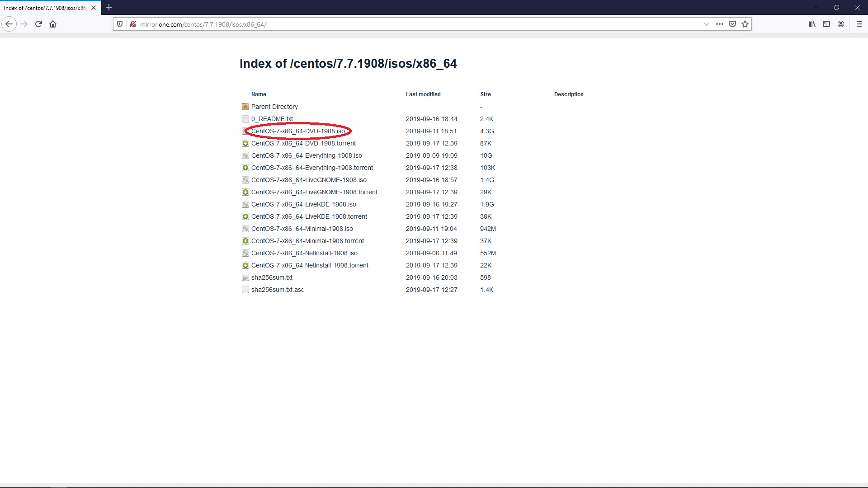Open tracking protection shield info
Viewport: 868px width, 488px height.
(120, 24)
